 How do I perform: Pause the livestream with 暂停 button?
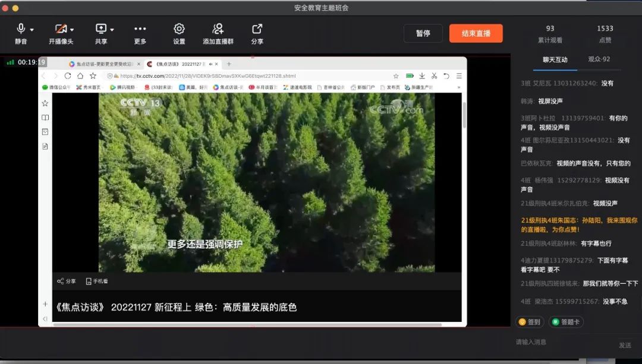click(423, 33)
